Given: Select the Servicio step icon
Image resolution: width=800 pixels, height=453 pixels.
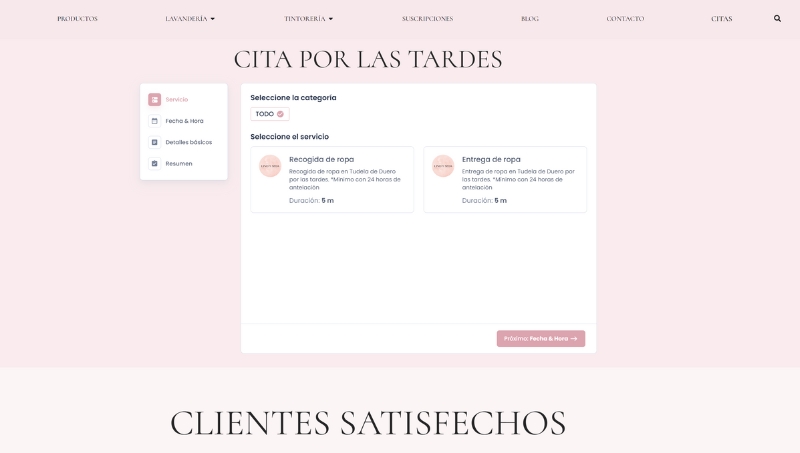Looking at the screenshot, I should pos(155,99).
